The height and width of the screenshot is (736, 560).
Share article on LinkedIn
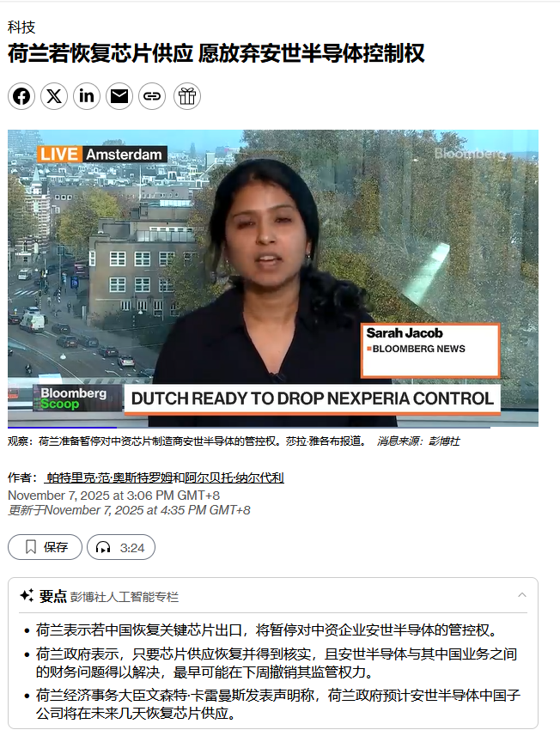87,96
